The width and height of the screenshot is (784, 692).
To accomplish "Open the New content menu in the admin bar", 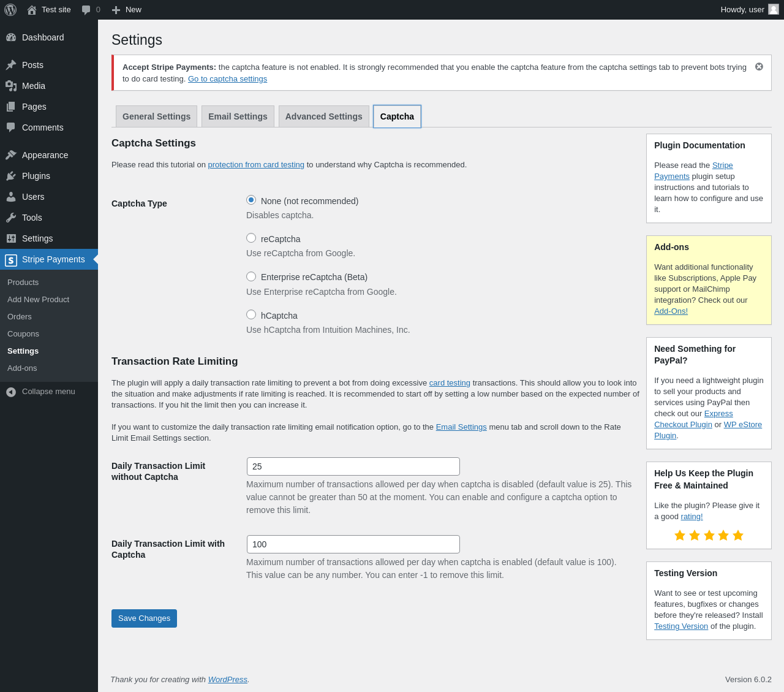I will [x=126, y=10].
